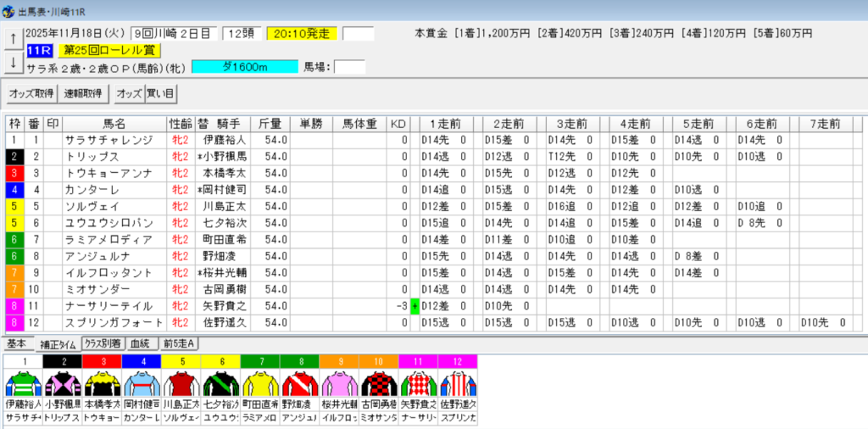Open the 前5走A tab
Screen dimensions: 868x429
click(180, 343)
